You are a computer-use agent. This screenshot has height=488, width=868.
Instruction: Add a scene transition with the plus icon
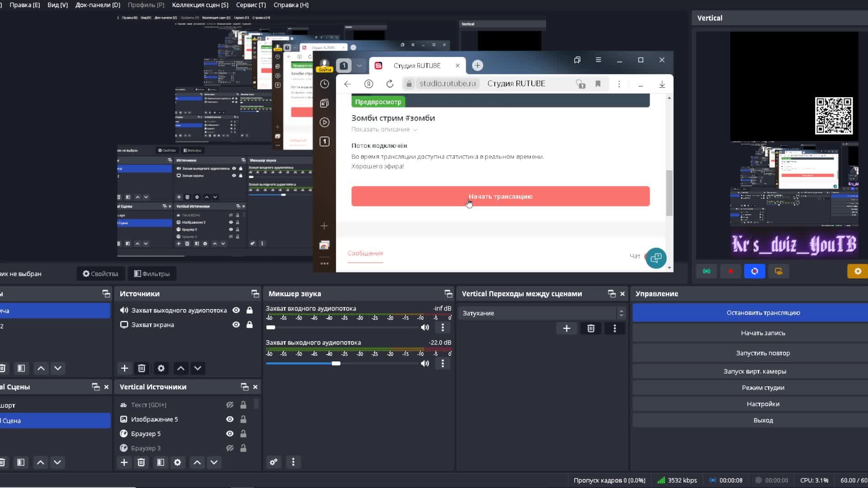pyautogui.click(x=566, y=328)
